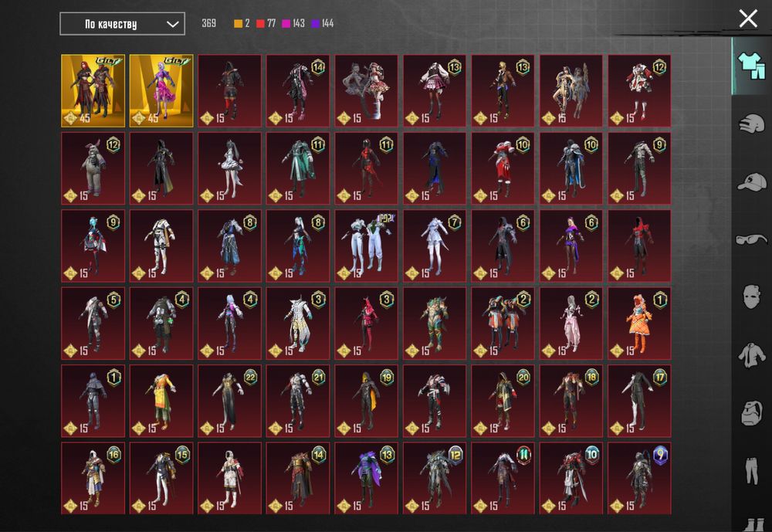Switch to the helmet category icon

coord(751,123)
